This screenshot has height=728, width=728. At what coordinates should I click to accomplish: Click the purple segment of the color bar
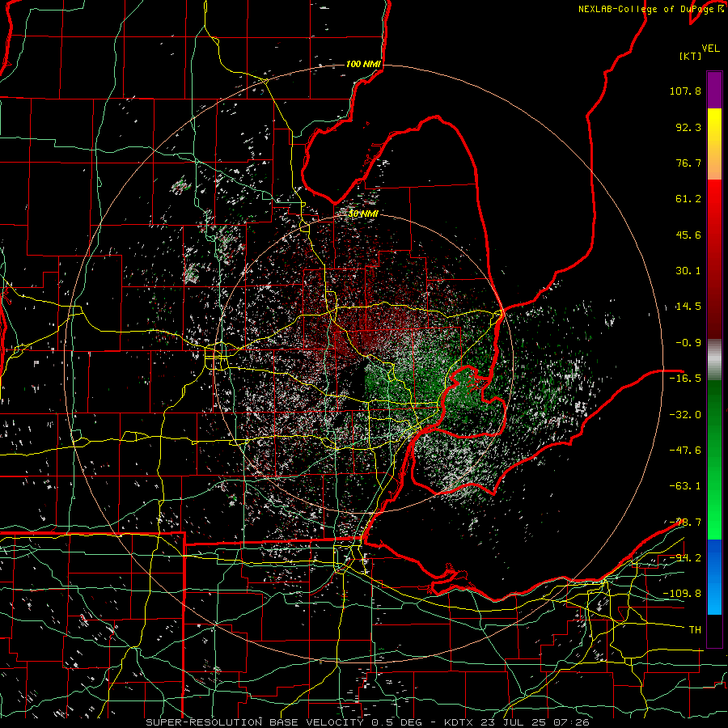click(x=714, y=90)
